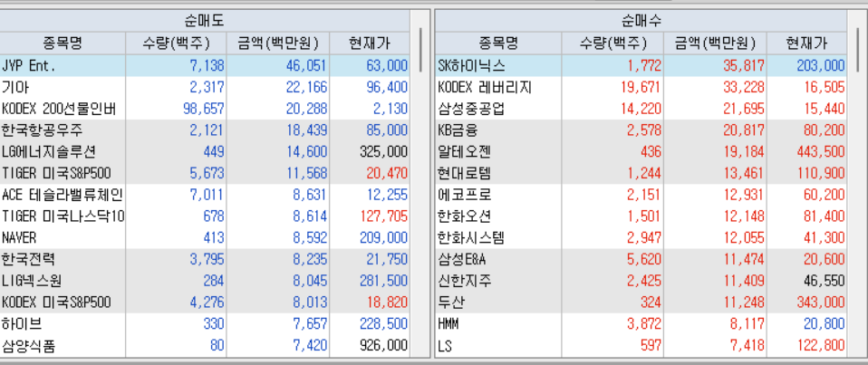The width and height of the screenshot is (868, 365).
Task: Click 한화시스템 price 41,300
Action: (x=825, y=238)
